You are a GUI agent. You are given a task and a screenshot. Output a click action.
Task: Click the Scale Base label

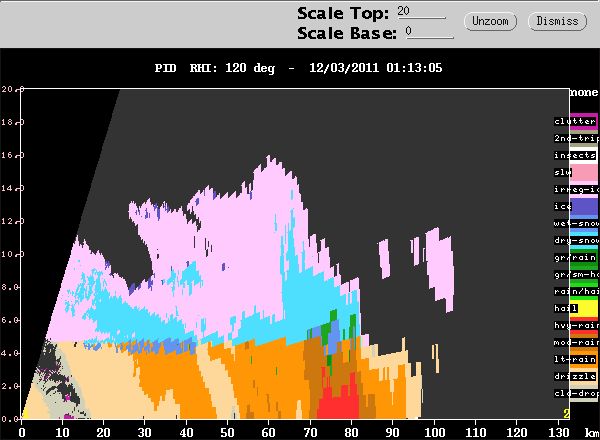347,33
